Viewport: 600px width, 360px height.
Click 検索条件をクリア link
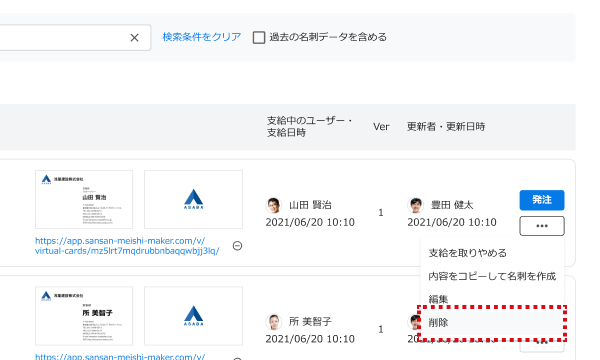(x=202, y=37)
